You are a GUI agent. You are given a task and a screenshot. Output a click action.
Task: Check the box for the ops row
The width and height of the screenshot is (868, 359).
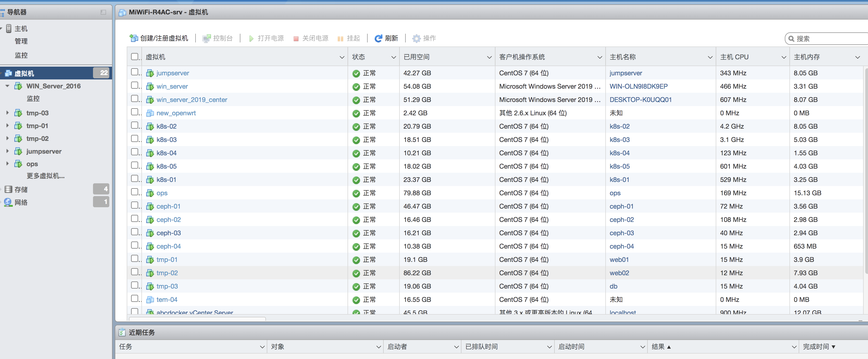[135, 191]
